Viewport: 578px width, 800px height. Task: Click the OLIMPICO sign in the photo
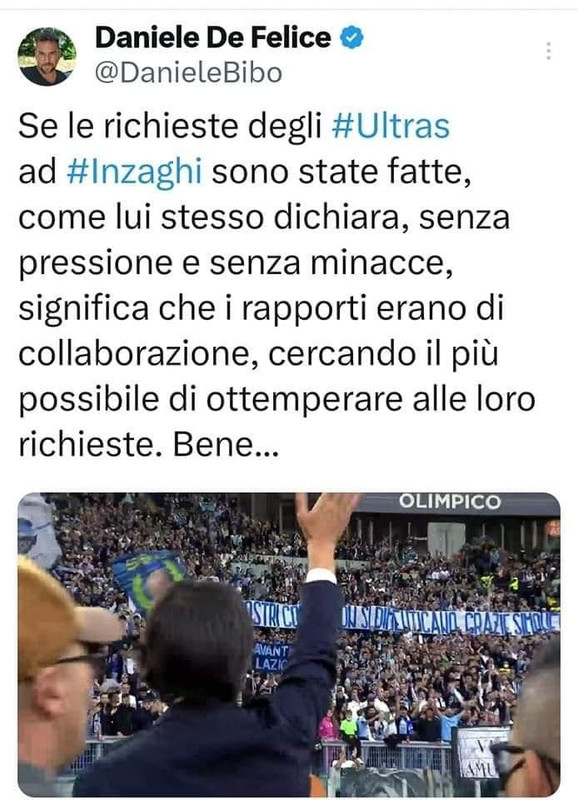[450, 502]
